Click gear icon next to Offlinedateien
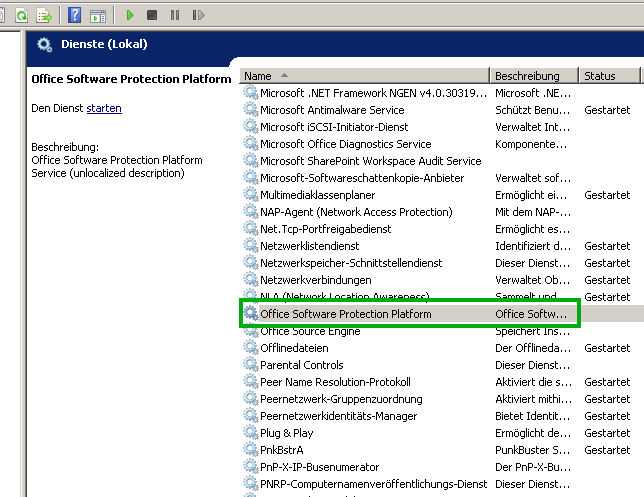 (x=251, y=347)
